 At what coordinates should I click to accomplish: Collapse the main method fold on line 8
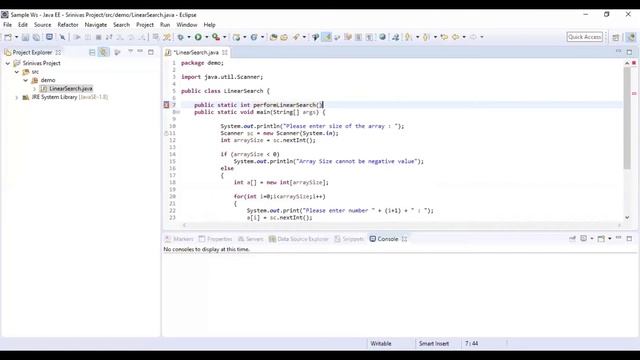(x=178, y=112)
